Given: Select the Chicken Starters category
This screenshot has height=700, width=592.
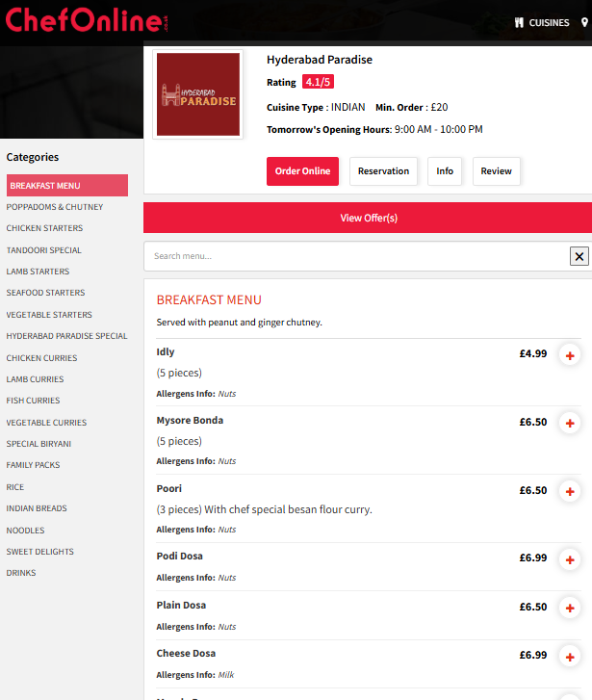Looking at the screenshot, I should pyautogui.click(x=44, y=228).
